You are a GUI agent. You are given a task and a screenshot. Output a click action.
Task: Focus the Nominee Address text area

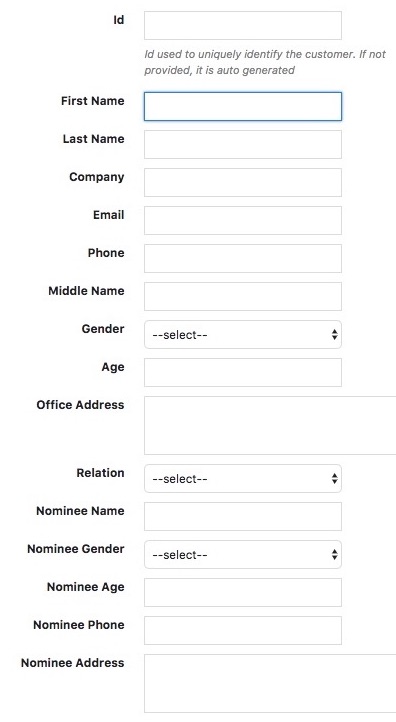click(x=270, y=684)
